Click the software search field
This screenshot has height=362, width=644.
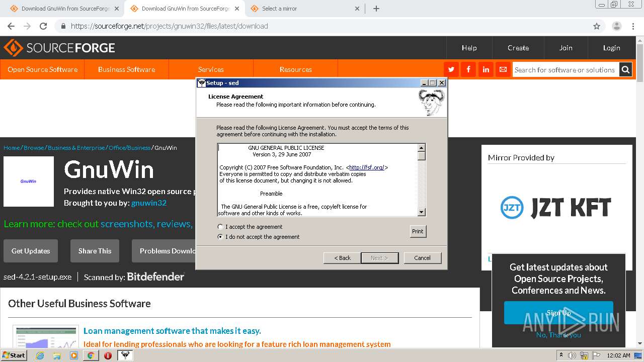(x=565, y=70)
